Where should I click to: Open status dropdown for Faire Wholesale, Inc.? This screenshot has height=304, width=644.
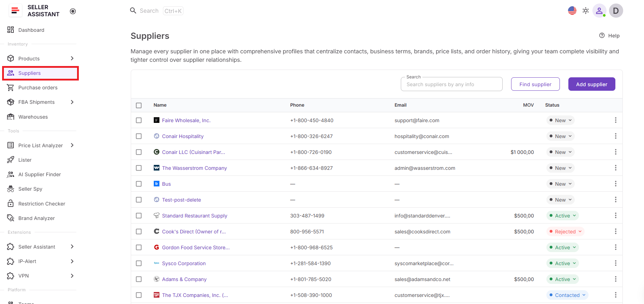561,120
